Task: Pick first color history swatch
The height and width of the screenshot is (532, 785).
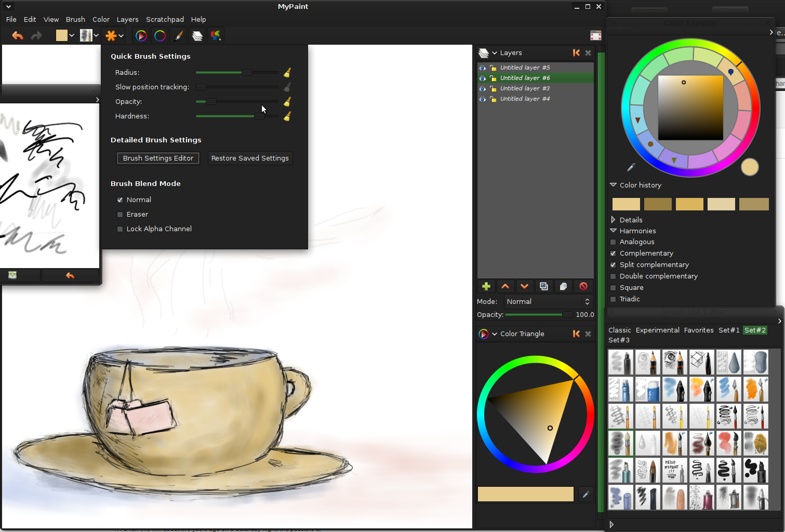Action: click(x=626, y=204)
